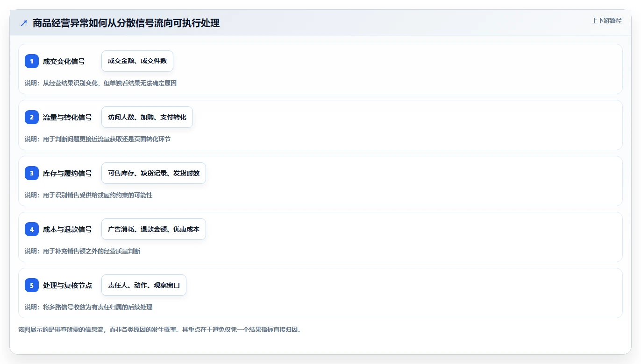This screenshot has width=641, height=364.
Task: Click the step 2 number badge
Action: [32, 117]
